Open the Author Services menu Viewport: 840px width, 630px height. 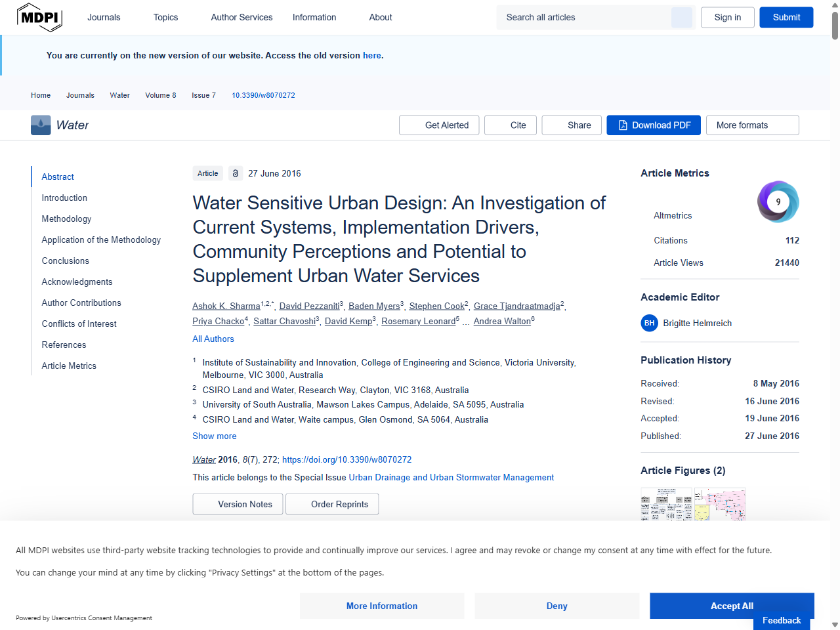241,17
